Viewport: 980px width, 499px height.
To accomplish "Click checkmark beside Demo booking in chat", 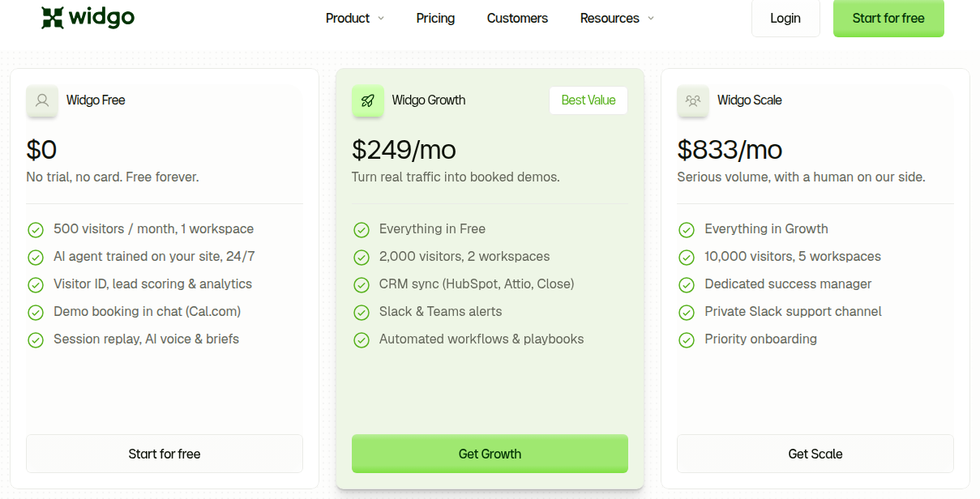I will pyautogui.click(x=36, y=313).
